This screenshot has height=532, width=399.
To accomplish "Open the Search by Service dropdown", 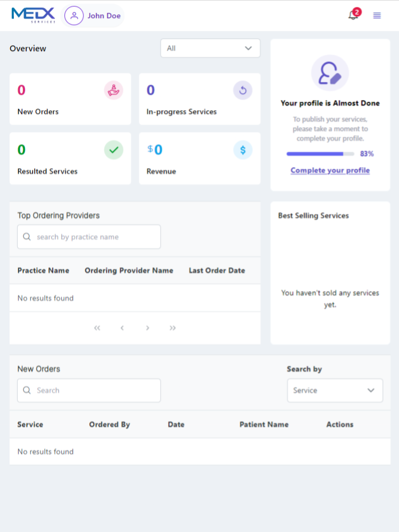I will click(335, 390).
